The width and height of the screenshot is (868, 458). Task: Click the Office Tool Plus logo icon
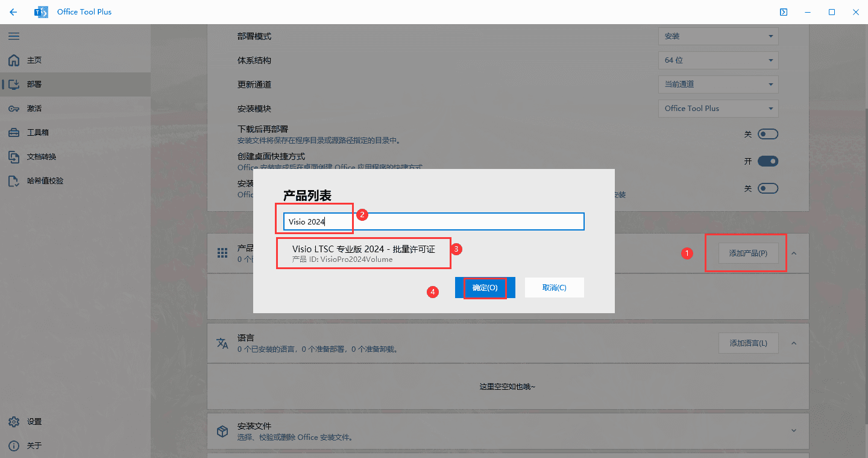(41, 12)
